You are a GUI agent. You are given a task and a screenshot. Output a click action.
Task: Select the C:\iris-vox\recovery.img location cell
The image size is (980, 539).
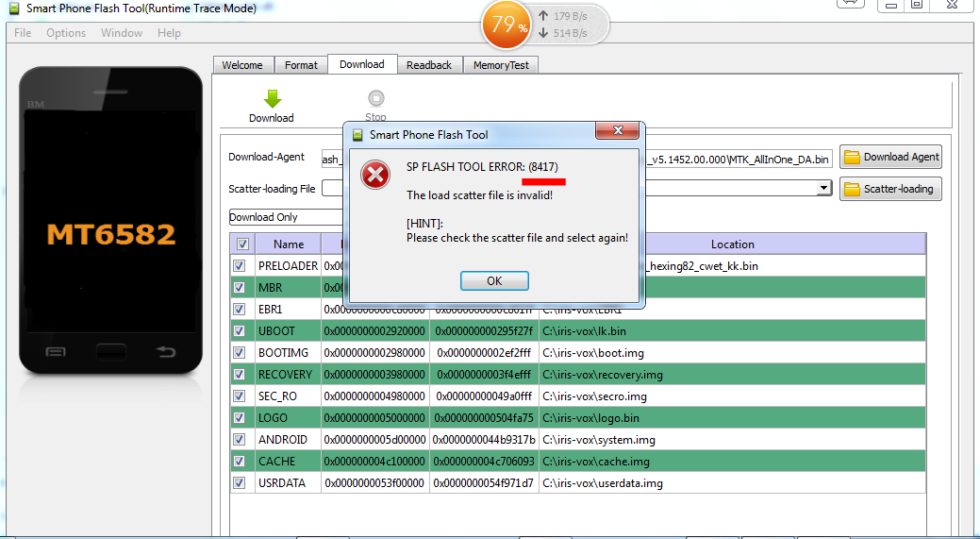pos(733,375)
